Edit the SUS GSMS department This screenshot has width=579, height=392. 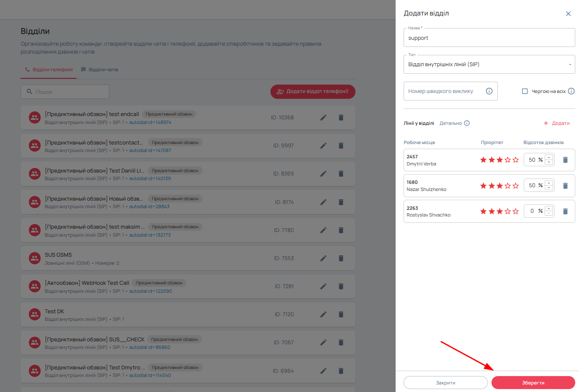[323, 258]
